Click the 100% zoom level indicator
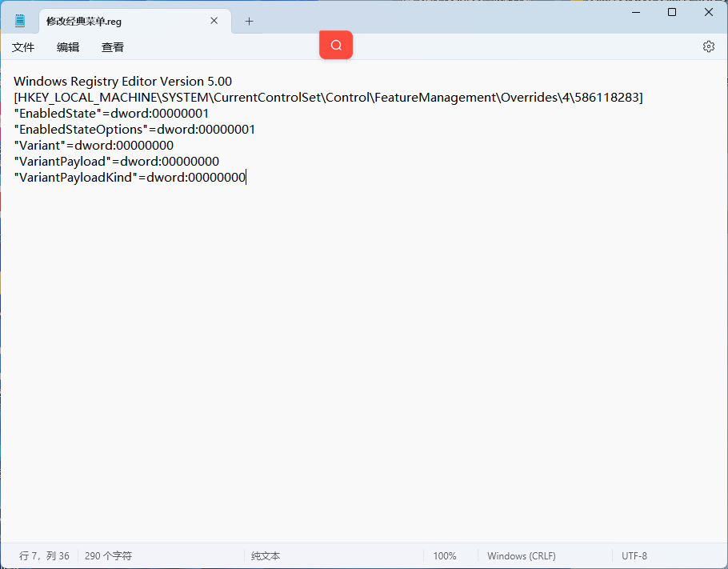 445,556
